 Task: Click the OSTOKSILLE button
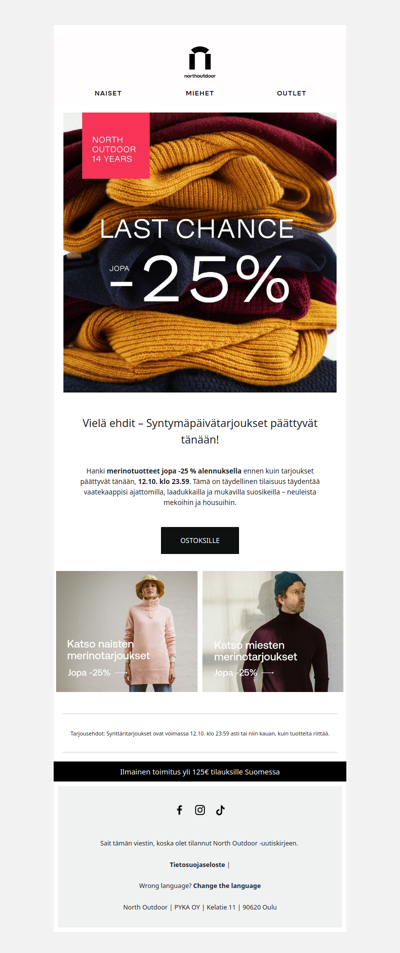click(200, 540)
